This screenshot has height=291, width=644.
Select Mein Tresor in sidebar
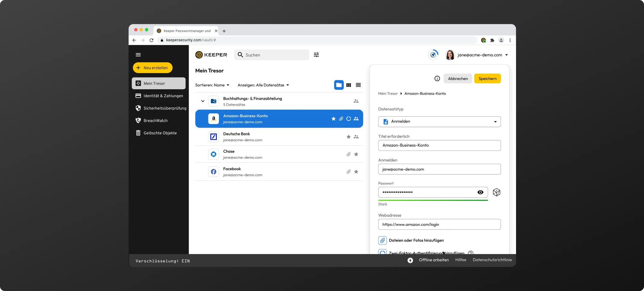tap(159, 83)
